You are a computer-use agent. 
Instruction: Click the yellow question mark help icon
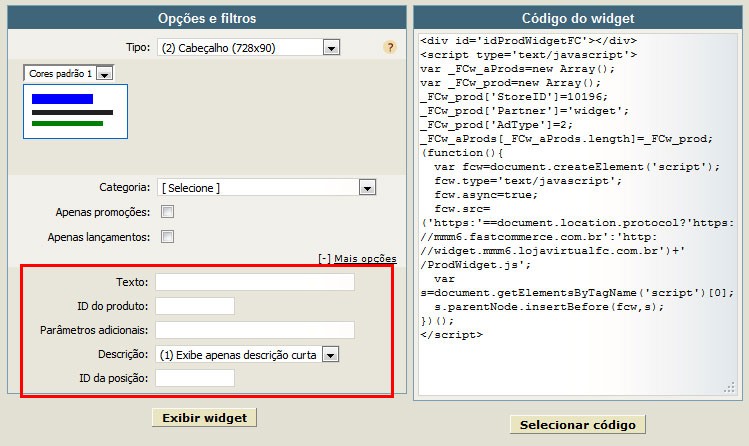[390, 47]
